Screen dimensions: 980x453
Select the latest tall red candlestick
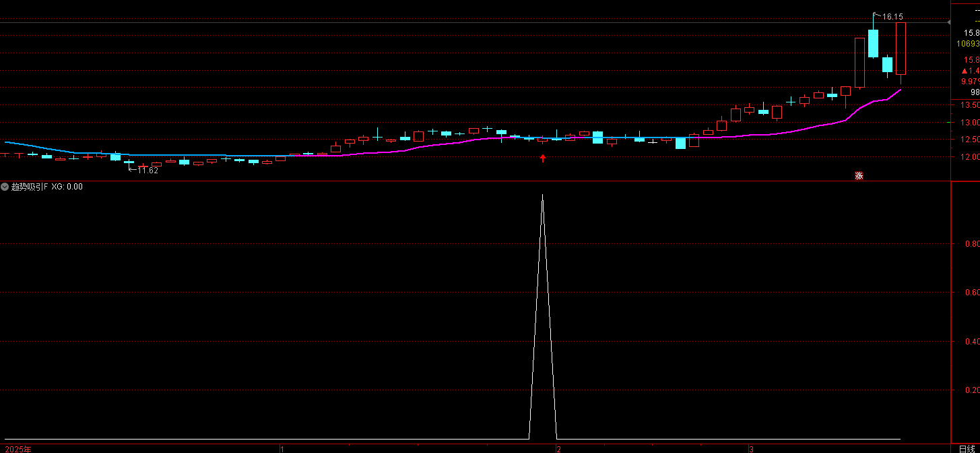point(901,49)
